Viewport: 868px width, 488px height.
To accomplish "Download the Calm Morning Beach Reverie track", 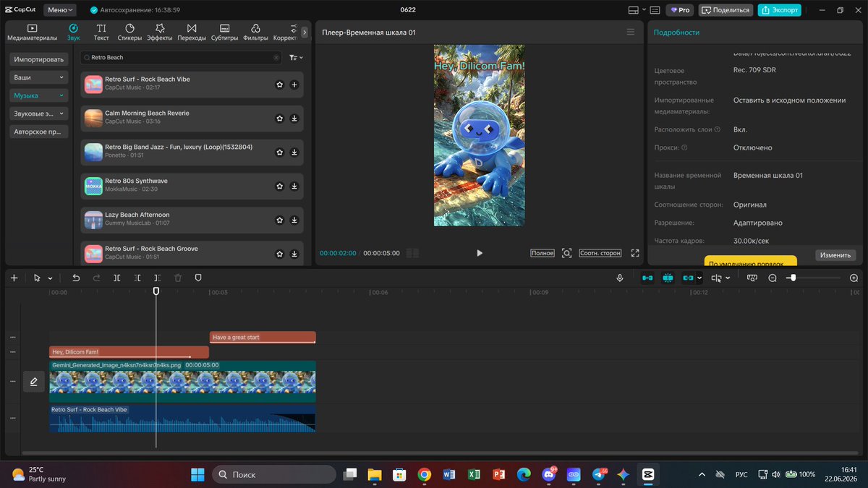I will pyautogui.click(x=294, y=119).
